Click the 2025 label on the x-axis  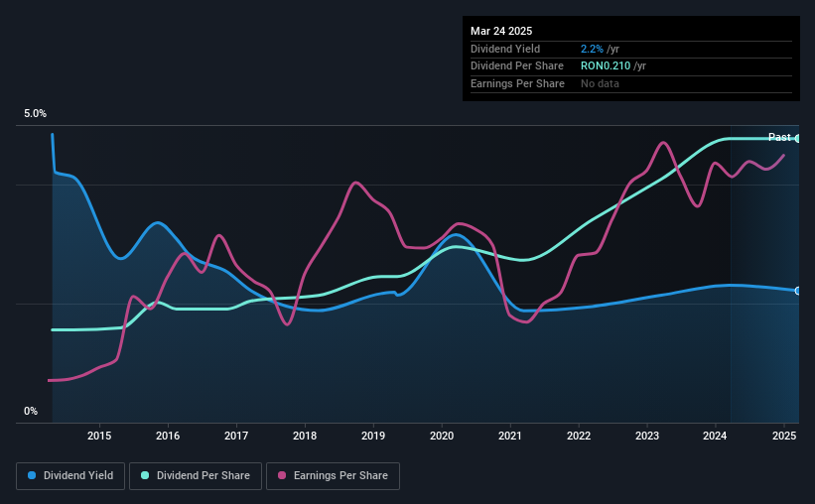click(x=784, y=436)
